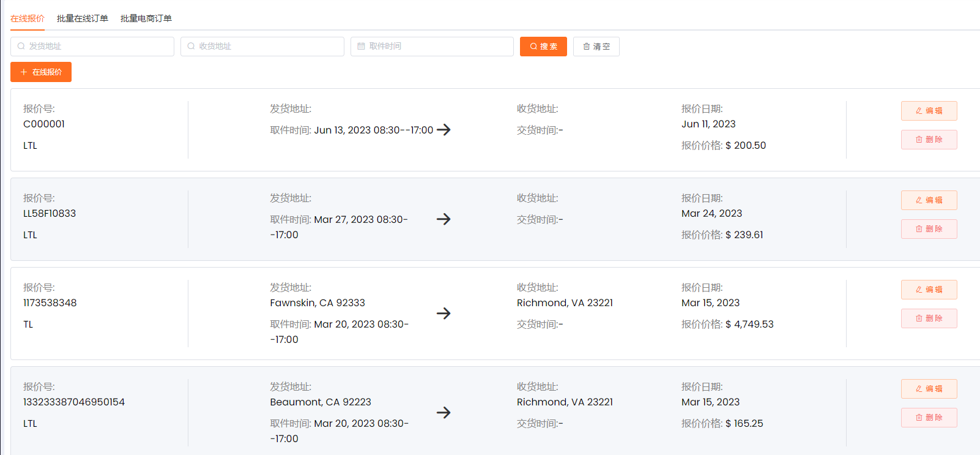Delete quote C000001
The width and height of the screenshot is (980, 455).
pos(929,140)
